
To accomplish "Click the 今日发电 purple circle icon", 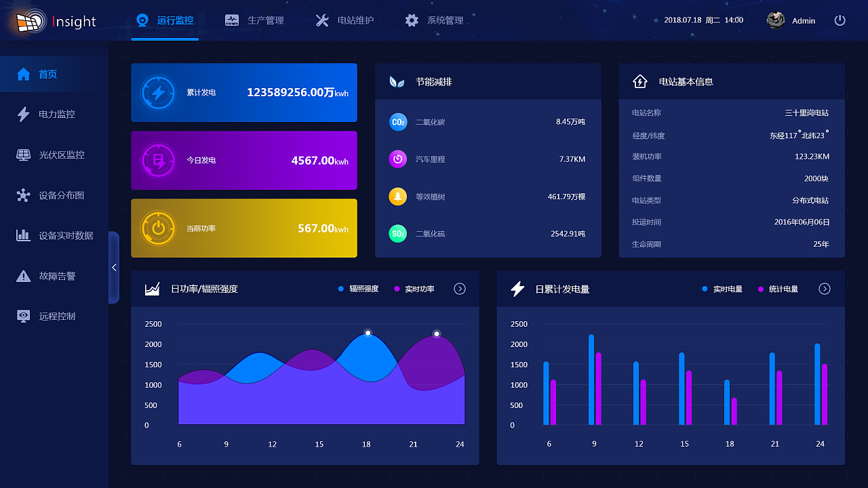I will (x=158, y=161).
